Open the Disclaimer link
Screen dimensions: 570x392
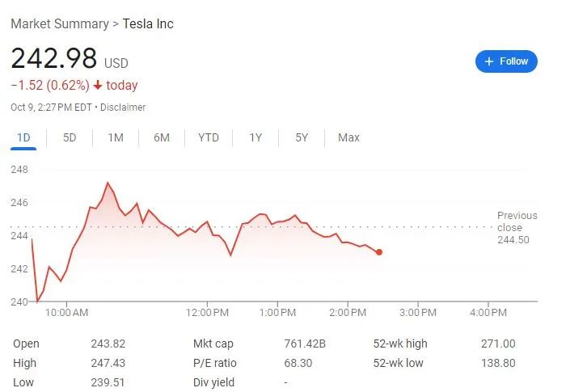[x=123, y=107]
